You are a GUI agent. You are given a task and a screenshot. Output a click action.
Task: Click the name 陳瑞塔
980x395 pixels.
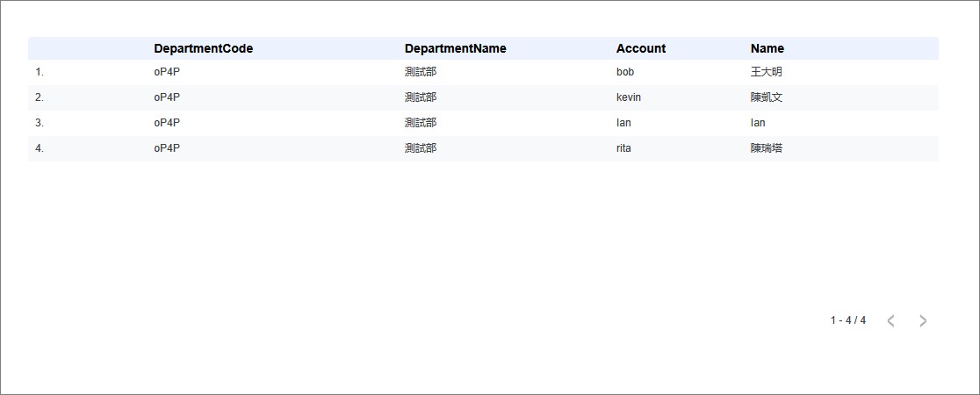(766, 148)
